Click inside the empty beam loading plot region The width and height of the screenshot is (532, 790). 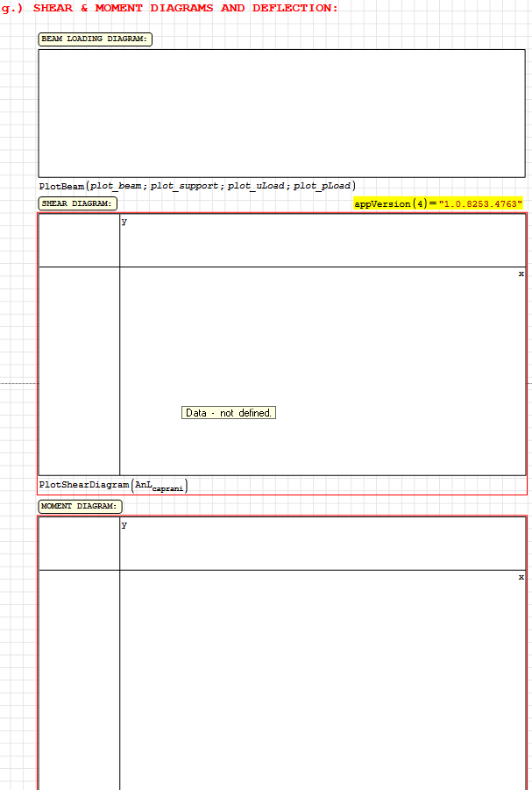click(x=281, y=113)
